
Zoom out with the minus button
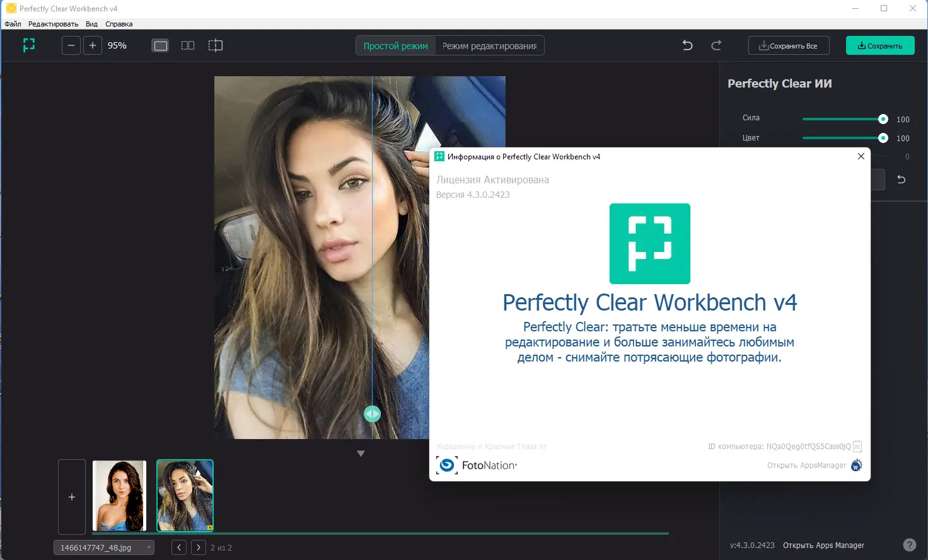pyautogui.click(x=71, y=45)
